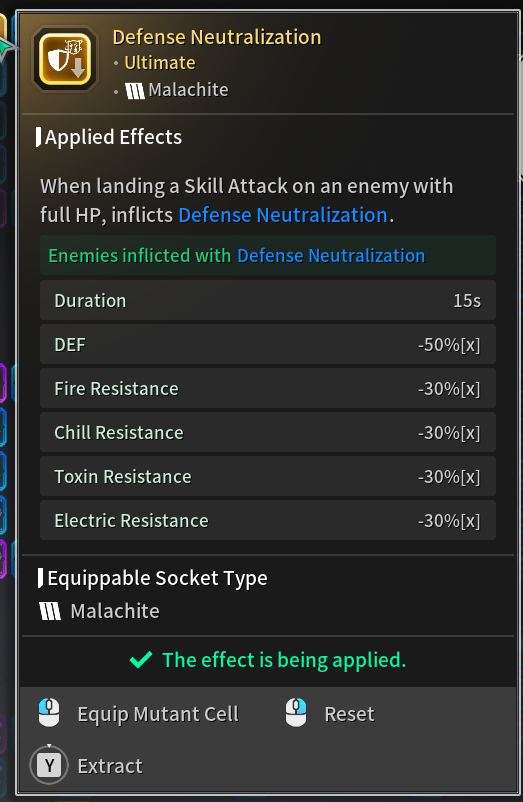Select the DEF -50% stat row
The width and height of the screenshot is (523, 802).
coord(268,344)
